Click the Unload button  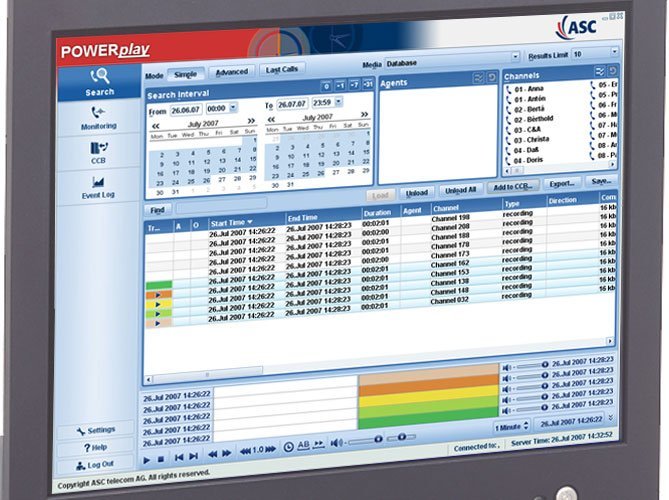(x=417, y=193)
